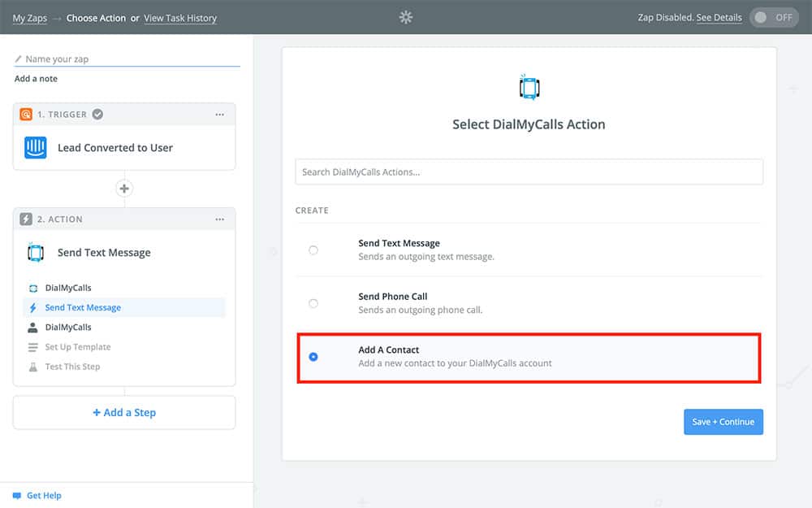Select the Send Text Message radio button
The width and height of the screenshot is (812, 508).
click(313, 250)
